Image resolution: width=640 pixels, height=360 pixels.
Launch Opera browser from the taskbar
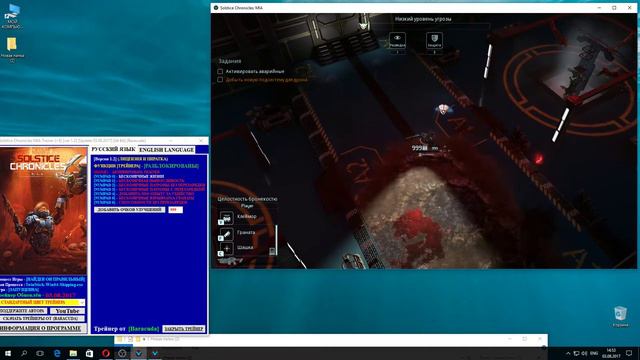[x=106, y=353]
